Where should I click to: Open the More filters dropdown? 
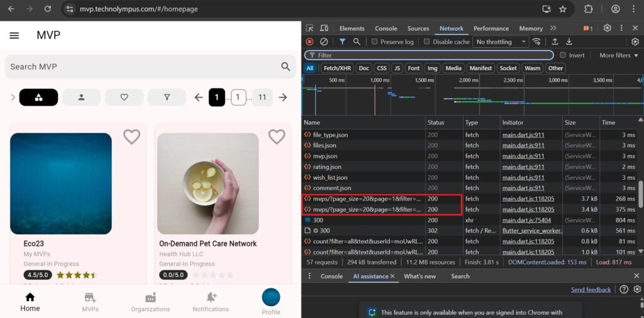tap(619, 55)
